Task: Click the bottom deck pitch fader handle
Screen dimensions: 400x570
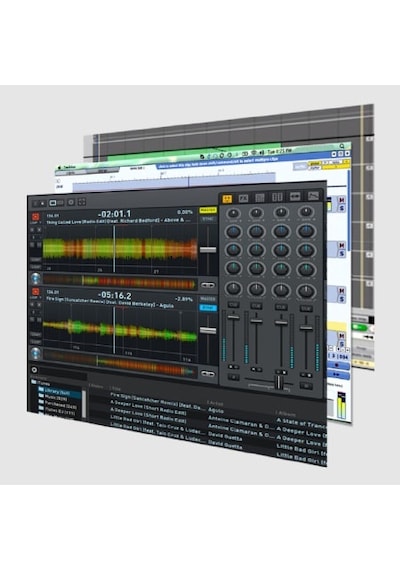Action: pyautogui.click(x=208, y=330)
